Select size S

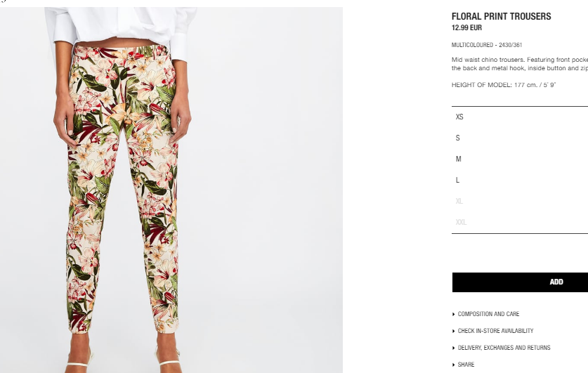point(520,138)
